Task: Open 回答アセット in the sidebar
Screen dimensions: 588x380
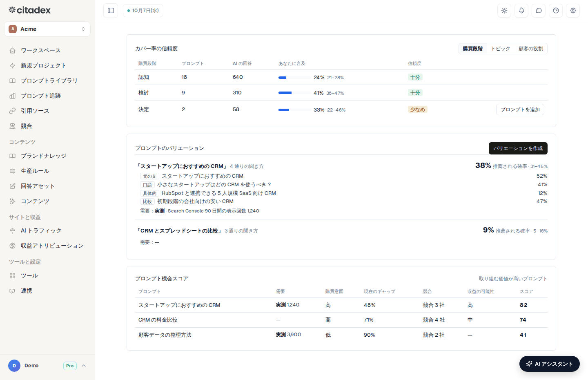Action: (x=47, y=186)
